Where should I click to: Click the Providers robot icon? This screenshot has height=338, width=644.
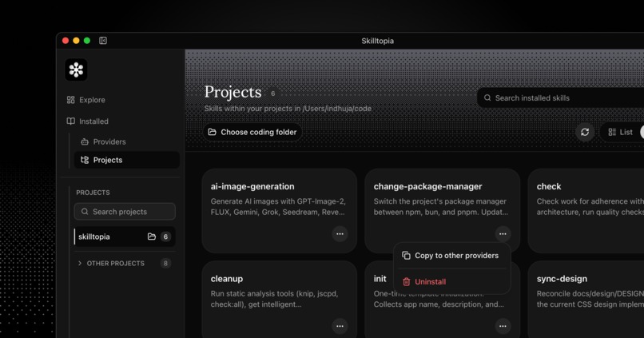(85, 141)
